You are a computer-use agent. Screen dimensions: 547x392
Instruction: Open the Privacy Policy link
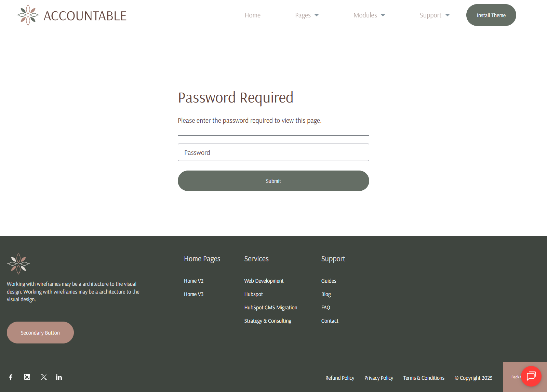(378, 378)
